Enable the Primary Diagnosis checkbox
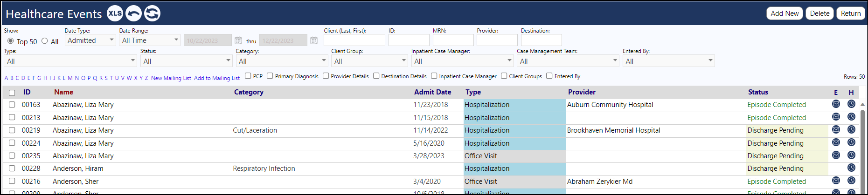The height and width of the screenshot is (195, 868). click(x=270, y=76)
